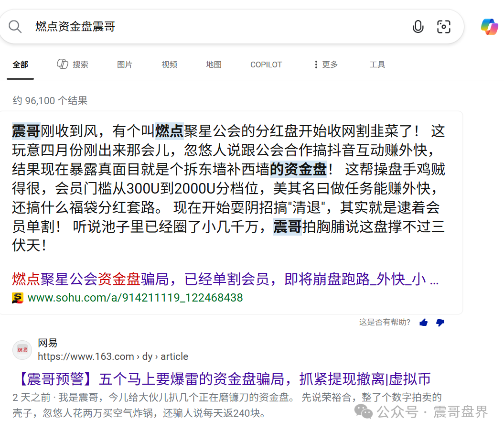Open the www.sohu.com article URL
Screen dimensions: 504x432
click(135, 298)
